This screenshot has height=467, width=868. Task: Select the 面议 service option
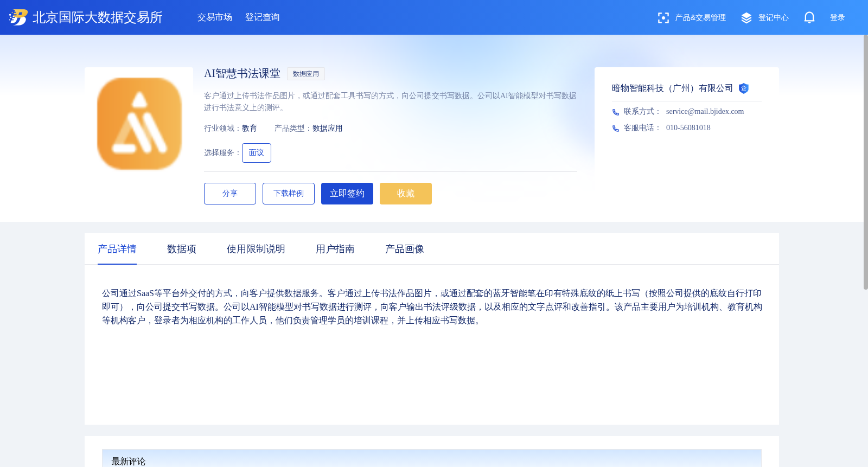pos(257,153)
